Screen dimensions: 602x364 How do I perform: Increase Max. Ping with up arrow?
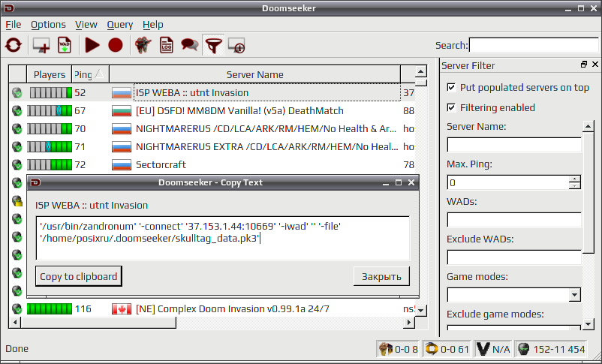pyautogui.click(x=575, y=179)
